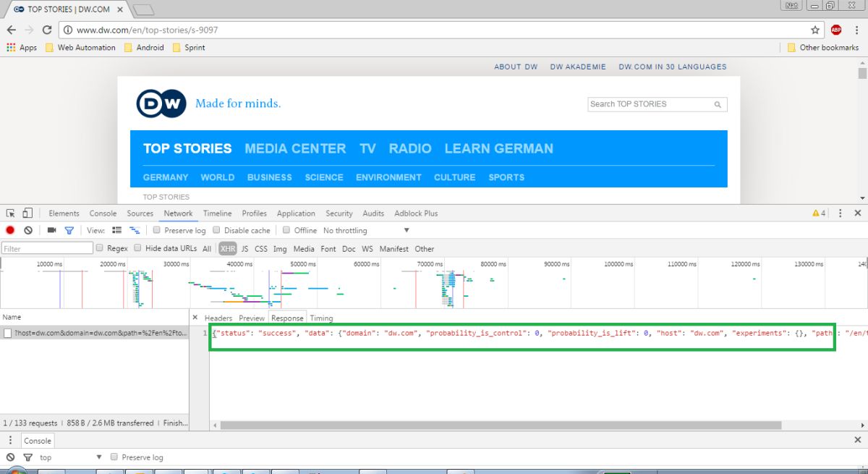Switch to the Timeline tab

pos(217,213)
